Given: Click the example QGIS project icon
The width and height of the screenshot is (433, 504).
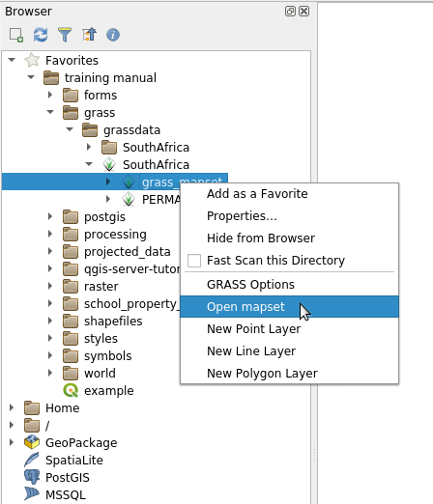Looking at the screenshot, I should pos(71,390).
